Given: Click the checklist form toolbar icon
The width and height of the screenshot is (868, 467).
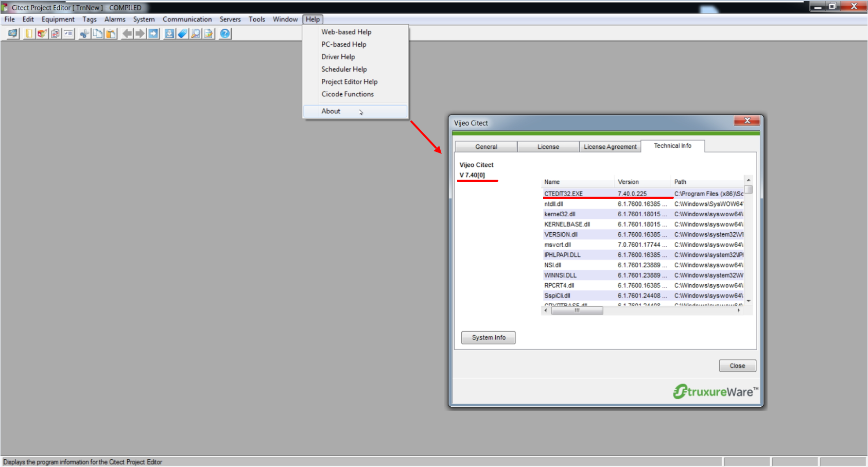Looking at the screenshot, I should pyautogui.click(x=68, y=33).
